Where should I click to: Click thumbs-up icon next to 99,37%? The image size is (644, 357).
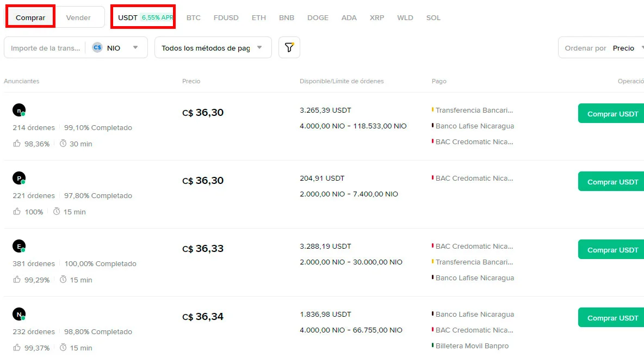pos(17,348)
